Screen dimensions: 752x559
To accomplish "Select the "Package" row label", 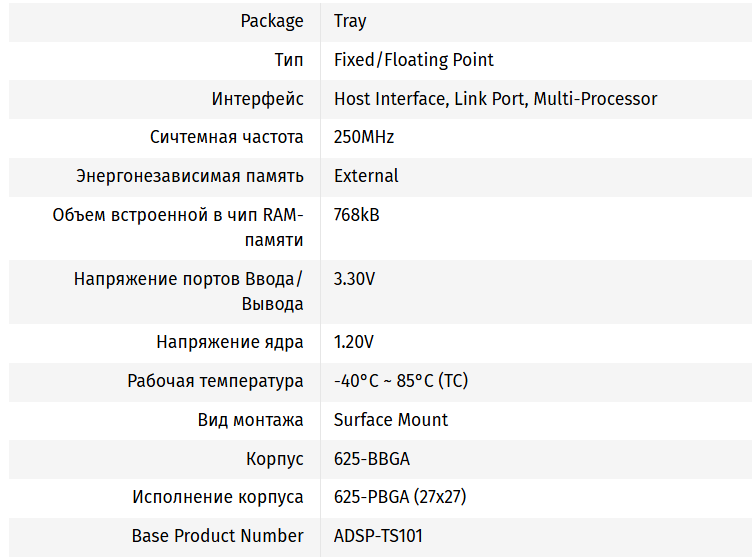I will (x=272, y=21).
